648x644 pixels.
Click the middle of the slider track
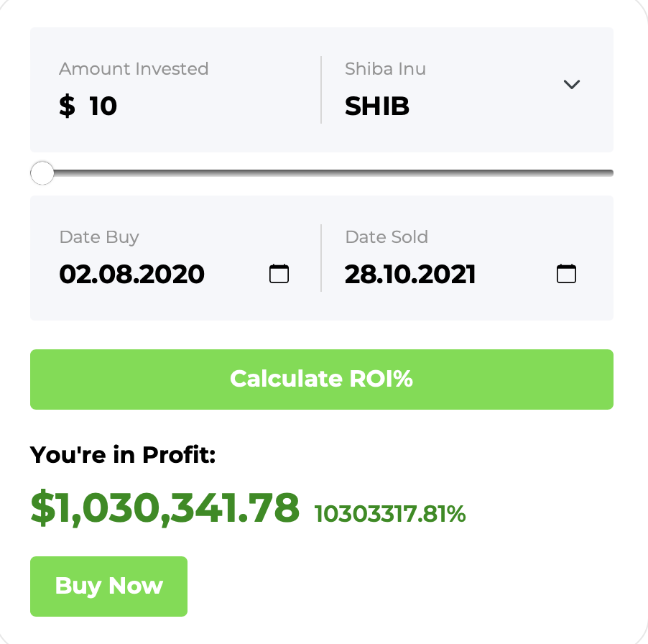322,173
